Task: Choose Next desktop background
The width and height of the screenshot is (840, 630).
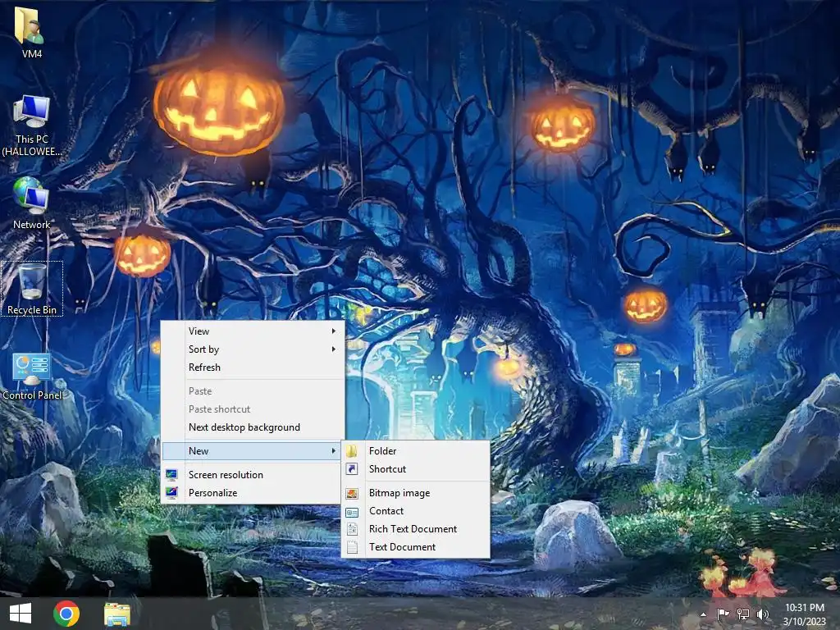Action: tap(252, 427)
